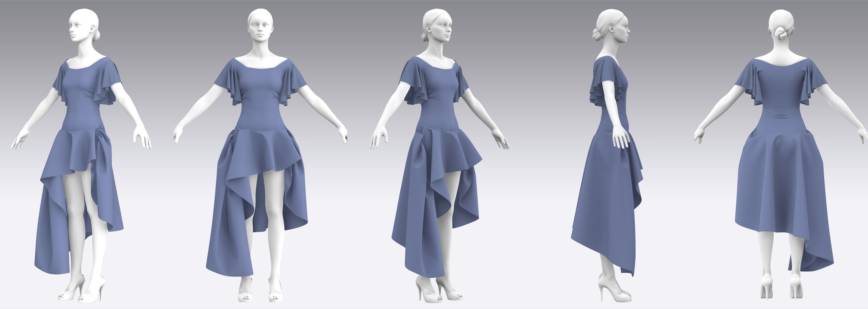Screen dimensions: 868x309
Task: Select the leftmost mannequin with head turned left
Action: [x=81, y=155]
